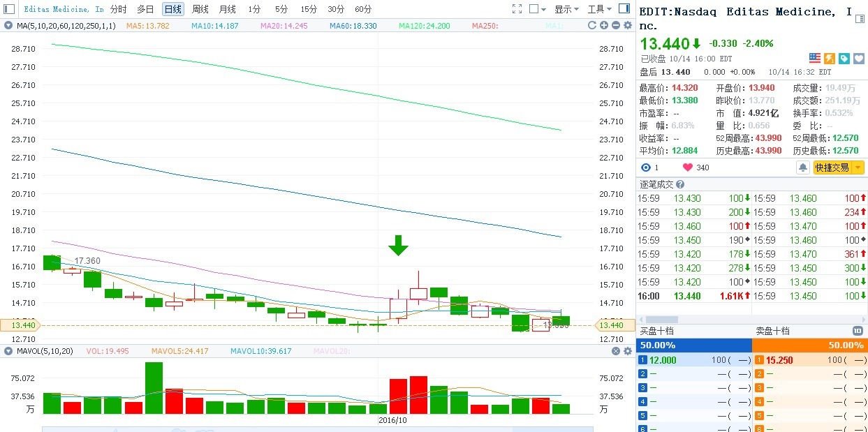Screen dimensions: 868x432
Task: Click MA120:24.200 legend label
Action: coord(425,26)
